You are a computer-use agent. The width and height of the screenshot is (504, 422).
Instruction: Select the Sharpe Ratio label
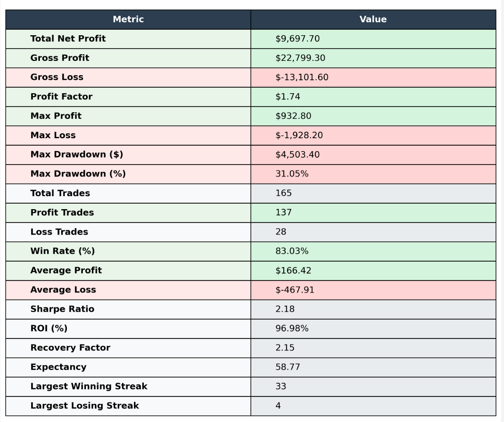[x=62, y=309]
